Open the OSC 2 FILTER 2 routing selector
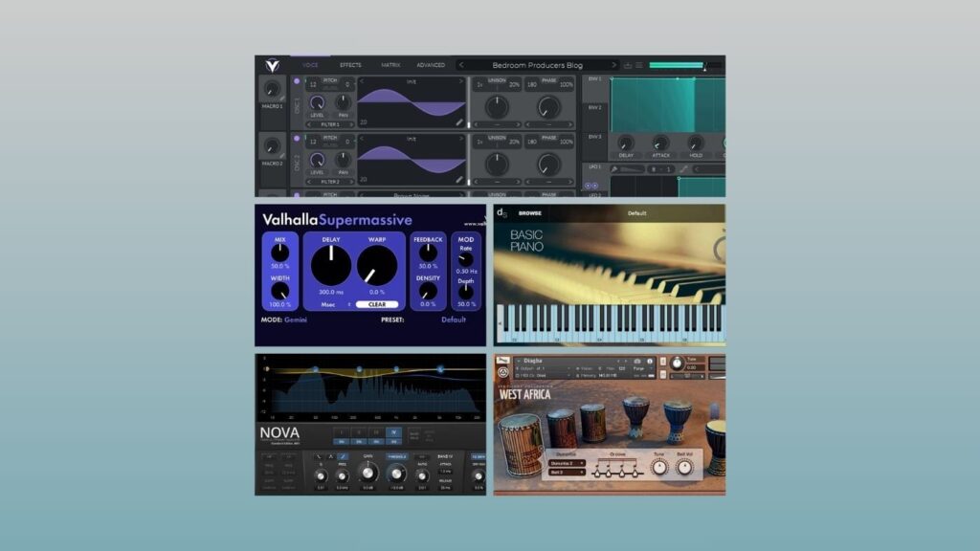 (330, 182)
